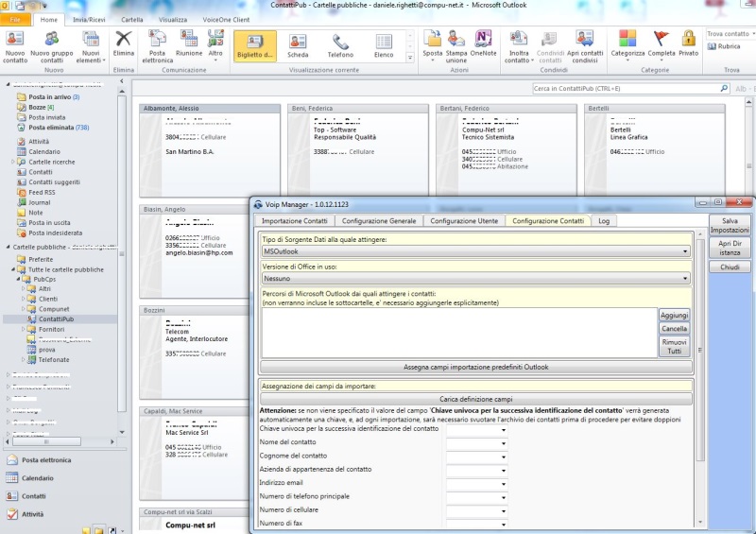This screenshot has height=534, width=756.
Task: Open Tipo di Sorgente Dati MSOutlook dropdown
Action: click(685, 251)
